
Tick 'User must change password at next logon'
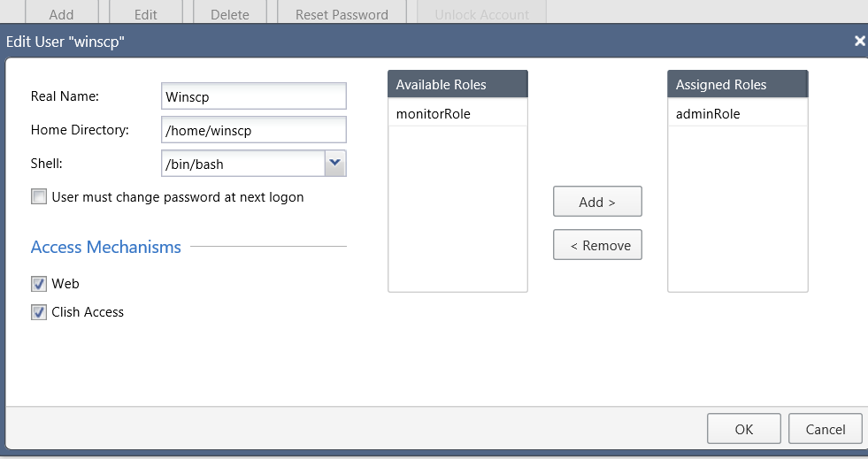[x=39, y=197]
